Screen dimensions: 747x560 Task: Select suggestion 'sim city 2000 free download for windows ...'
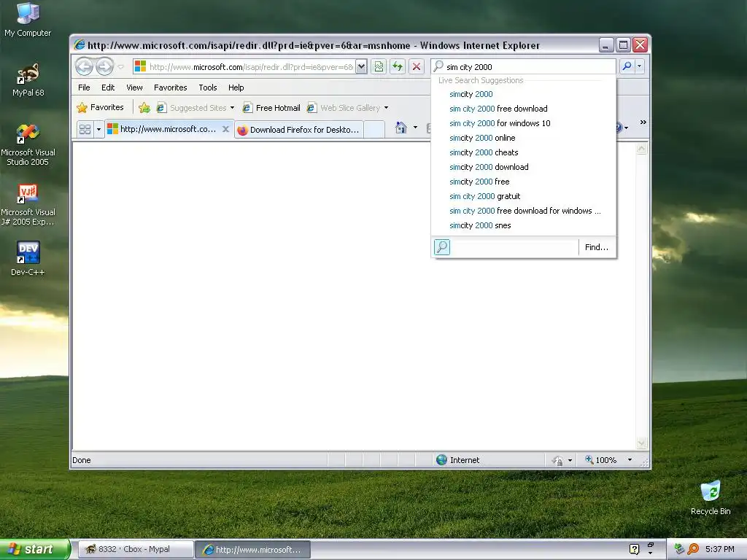click(x=524, y=211)
